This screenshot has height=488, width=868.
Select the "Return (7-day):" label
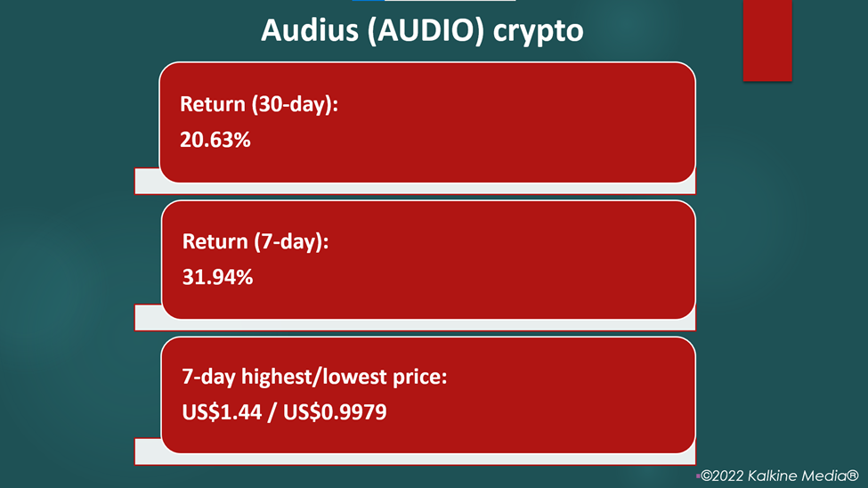pyautogui.click(x=256, y=242)
